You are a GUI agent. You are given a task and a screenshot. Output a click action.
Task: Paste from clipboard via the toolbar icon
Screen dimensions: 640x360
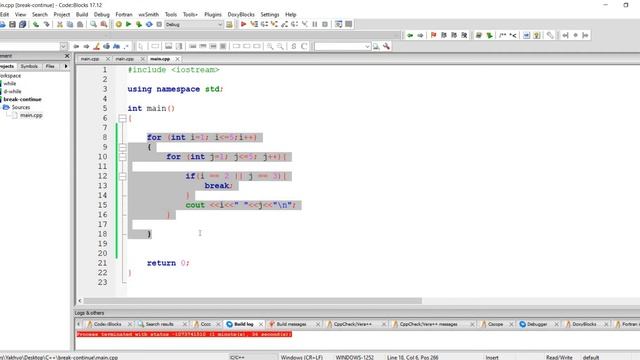click(x=80, y=24)
